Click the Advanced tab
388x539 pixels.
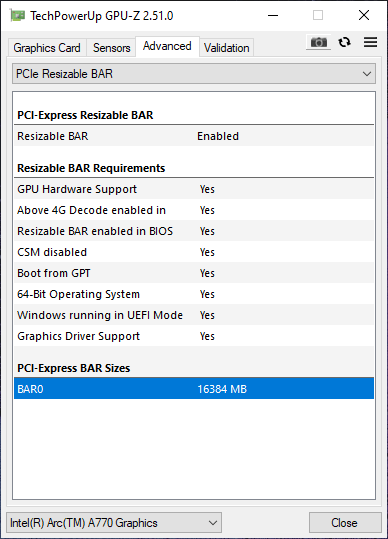pyautogui.click(x=167, y=46)
